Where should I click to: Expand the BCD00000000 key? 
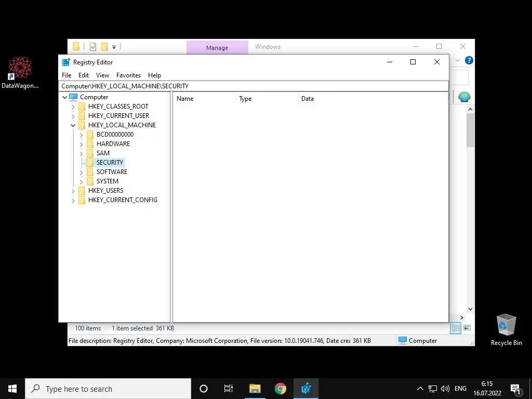(81, 135)
